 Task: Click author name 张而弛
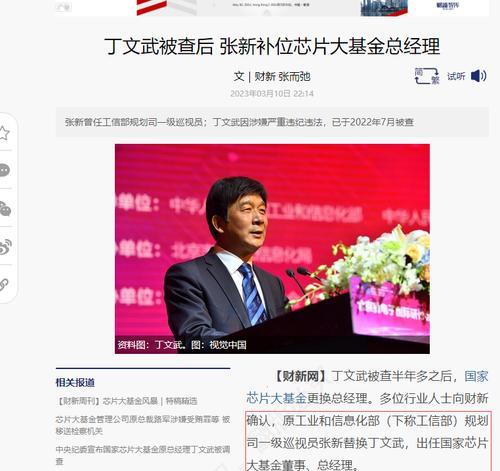(x=294, y=77)
